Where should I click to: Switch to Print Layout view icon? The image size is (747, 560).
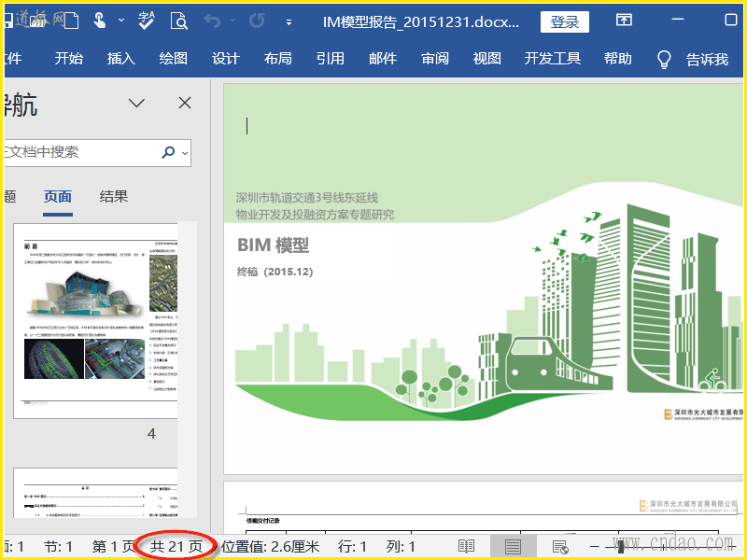513,547
